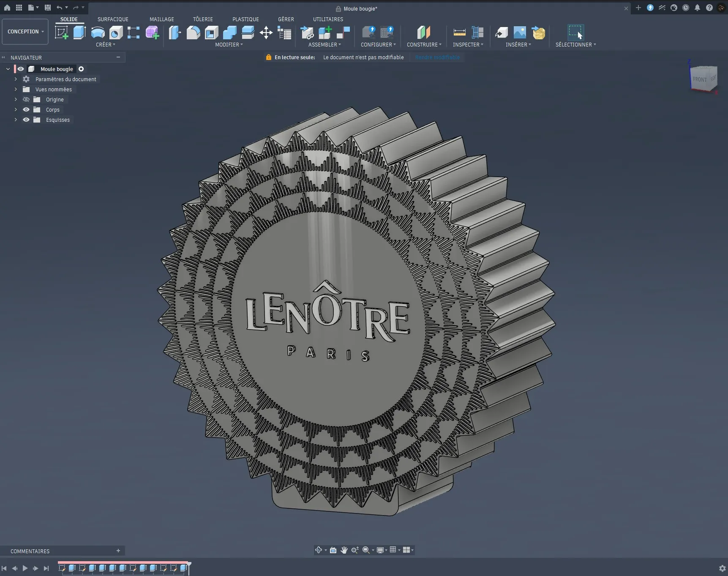
Task: Expand the Corps folder
Action: [16, 109]
